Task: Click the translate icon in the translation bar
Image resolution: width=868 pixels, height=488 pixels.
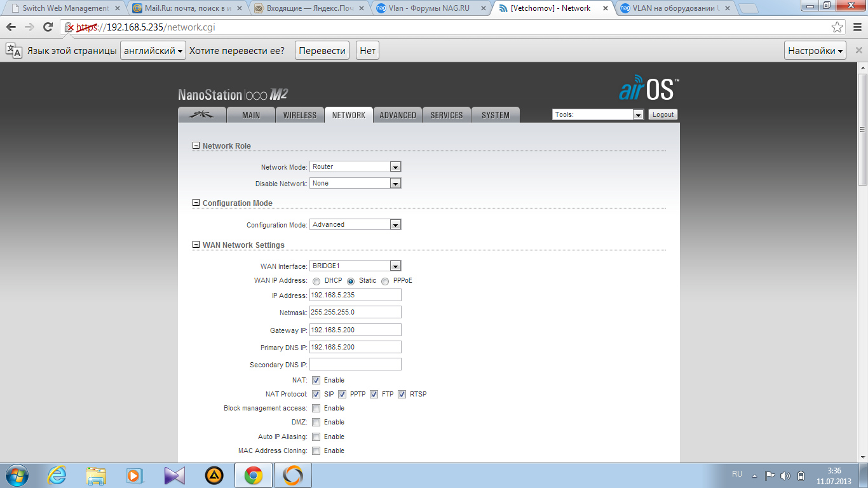Action: pyautogui.click(x=14, y=51)
